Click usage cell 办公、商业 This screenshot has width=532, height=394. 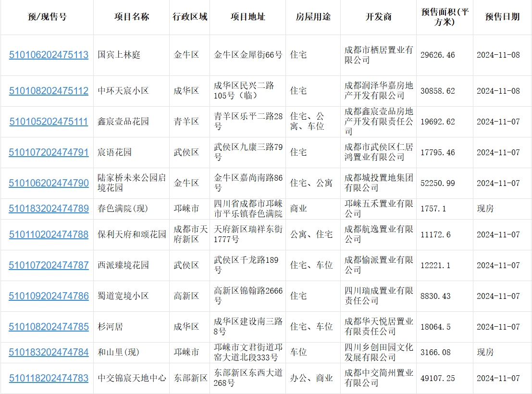pos(311,378)
